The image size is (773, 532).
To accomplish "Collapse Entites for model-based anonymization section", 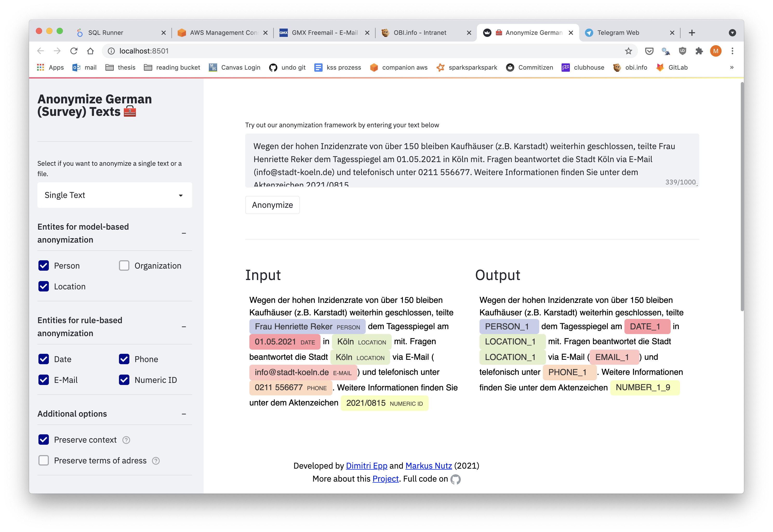I will coord(184,233).
